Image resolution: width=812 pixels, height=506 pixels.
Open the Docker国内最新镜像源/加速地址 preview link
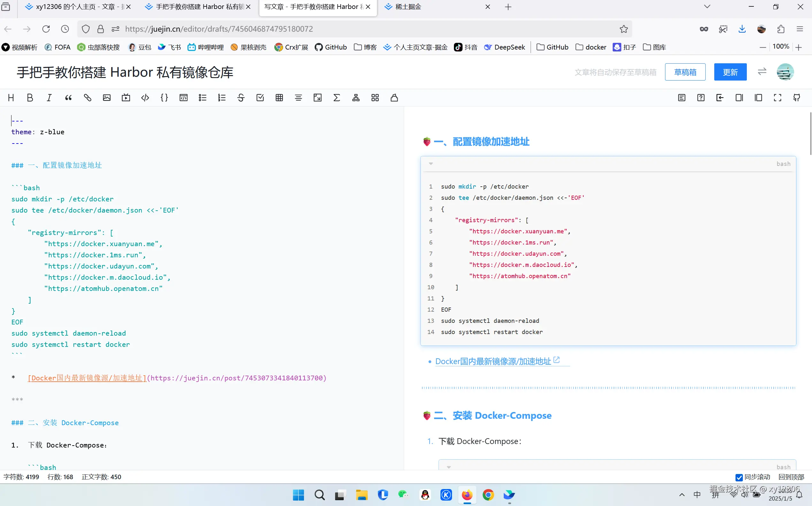point(493,362)
